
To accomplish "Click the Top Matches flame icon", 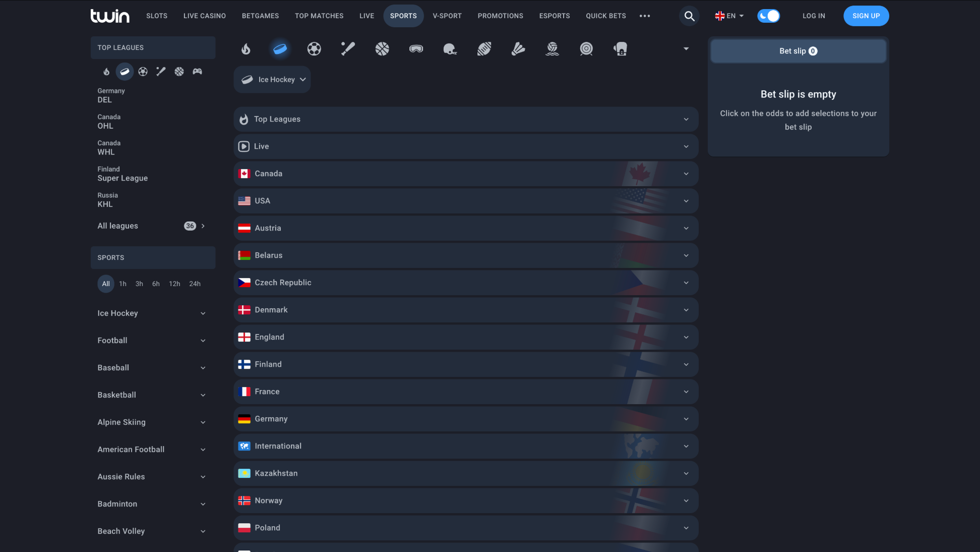I will point(246,49).
